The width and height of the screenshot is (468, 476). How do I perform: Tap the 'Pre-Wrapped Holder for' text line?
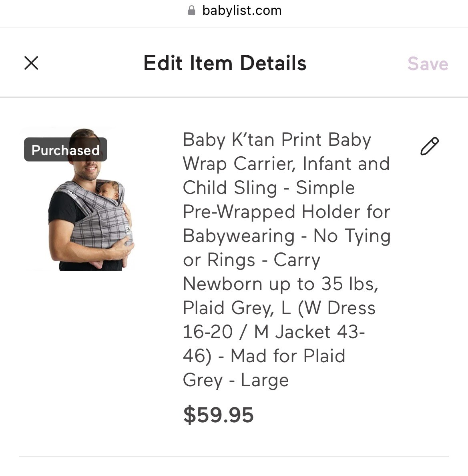[x=286, y=212]
